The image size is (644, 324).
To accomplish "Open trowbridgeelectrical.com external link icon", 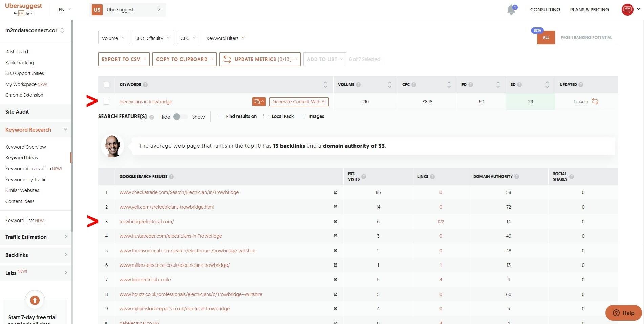I will pyautogui.click(x=335, y=222).
